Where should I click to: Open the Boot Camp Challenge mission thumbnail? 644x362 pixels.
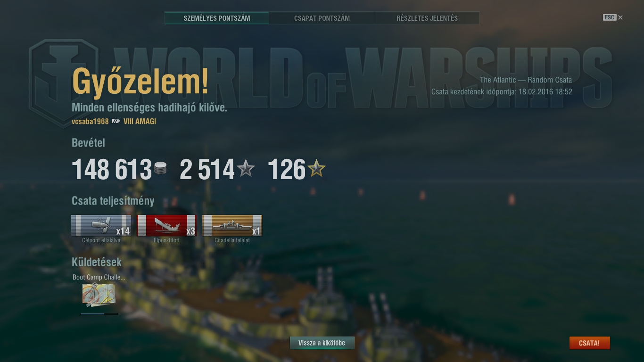point(99,295)
